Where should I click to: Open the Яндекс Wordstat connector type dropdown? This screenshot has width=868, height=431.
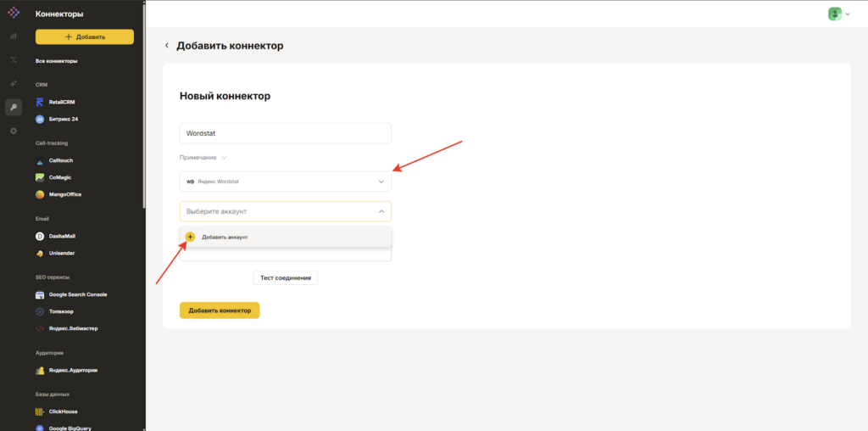click(x=286, y=182)
